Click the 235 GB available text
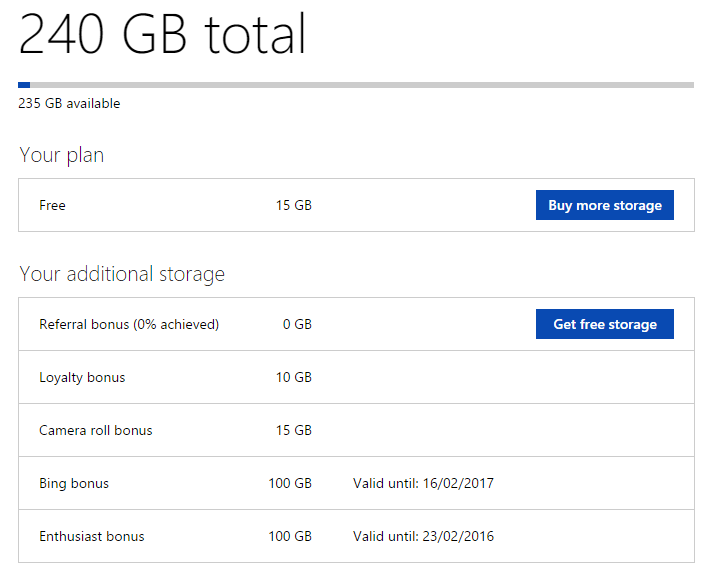709x577 pixels. click(69, 103)
